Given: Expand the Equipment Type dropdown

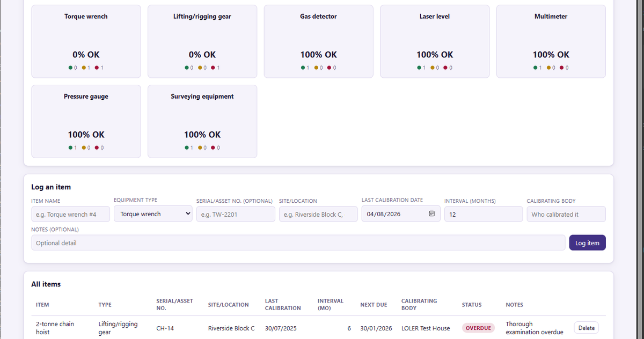Looking at the screenshot, I should tap(153, 214).
